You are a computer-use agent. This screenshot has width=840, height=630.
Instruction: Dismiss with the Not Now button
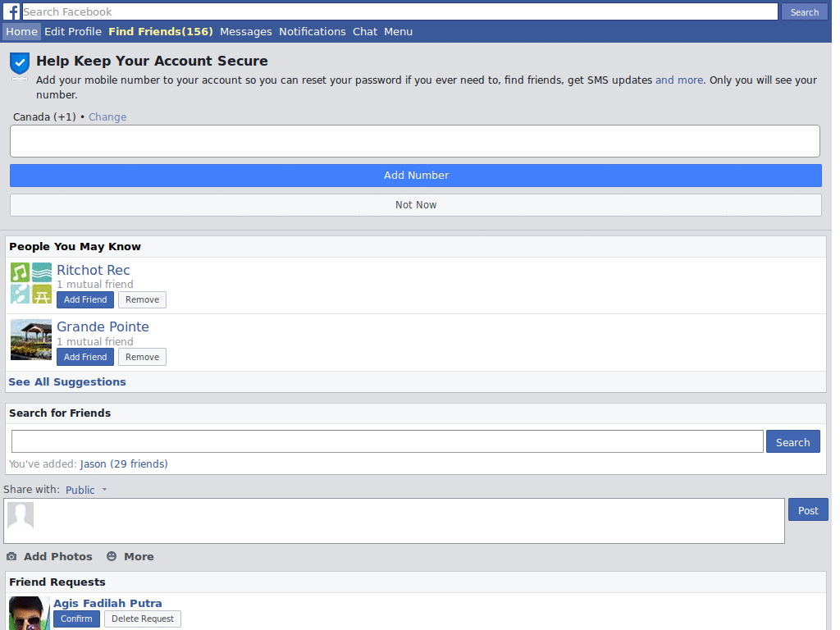click(x=416, y=204)
